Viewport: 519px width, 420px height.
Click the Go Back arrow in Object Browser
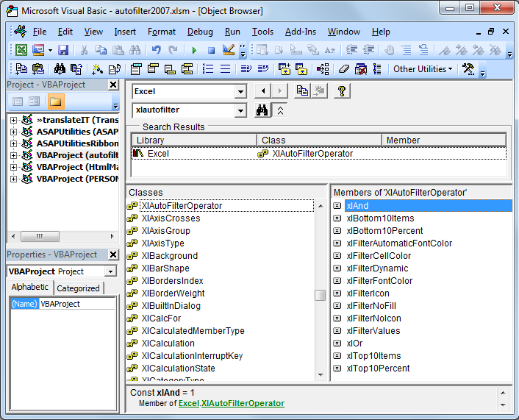click(x=263, y=90)
